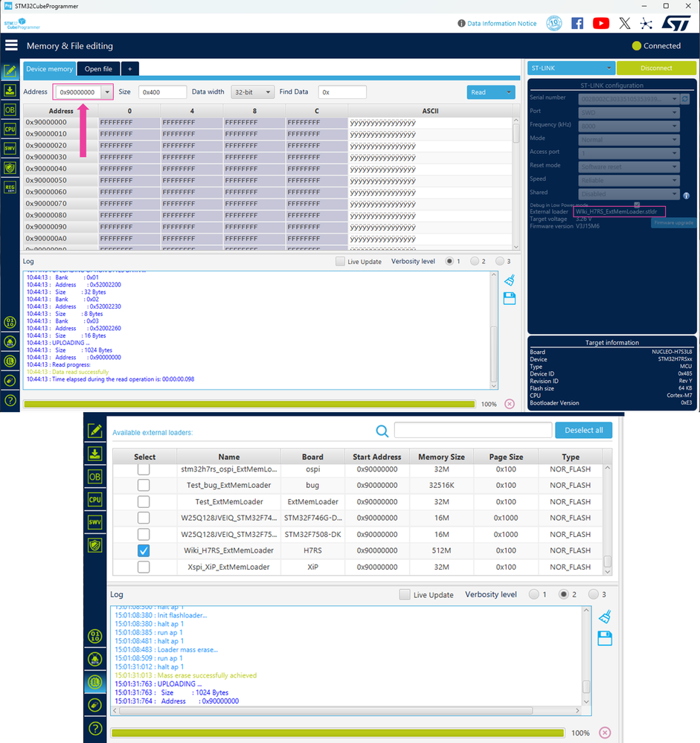Viewport: 700px width, 743px height.
Task: Open the Port SWD dropdown
Action: coord(629,112)
